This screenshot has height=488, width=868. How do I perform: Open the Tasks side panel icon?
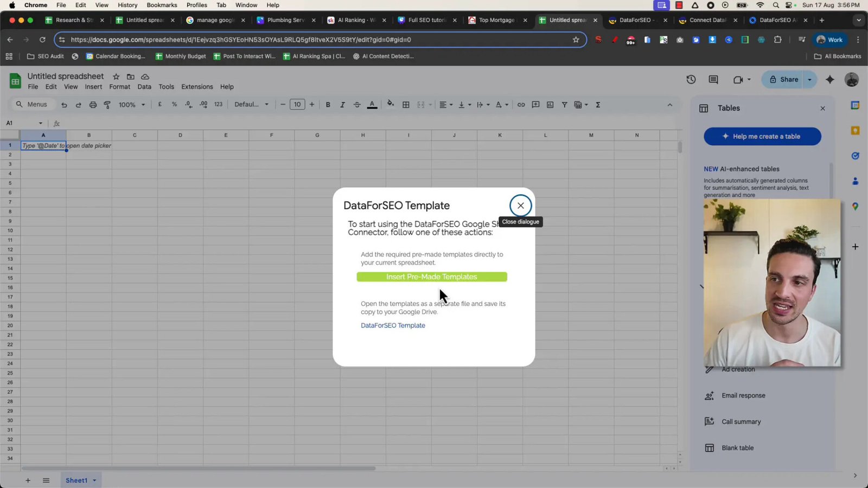[x=855, y=156]
